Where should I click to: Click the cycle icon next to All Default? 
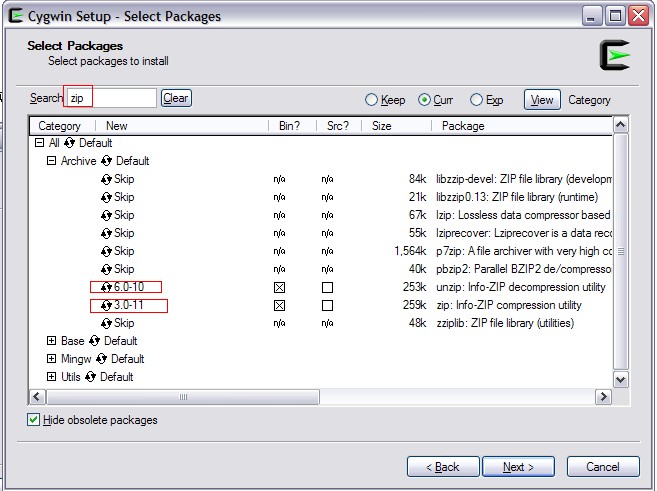pos(70,143)
